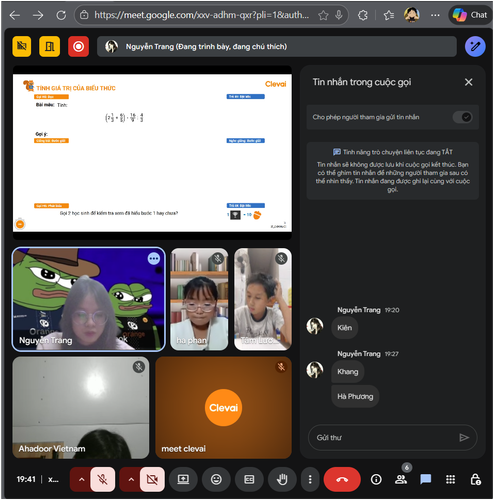Select Ahadoor Vietnam video tile
The height and width of the screenshot is (500, 494).
81,407
